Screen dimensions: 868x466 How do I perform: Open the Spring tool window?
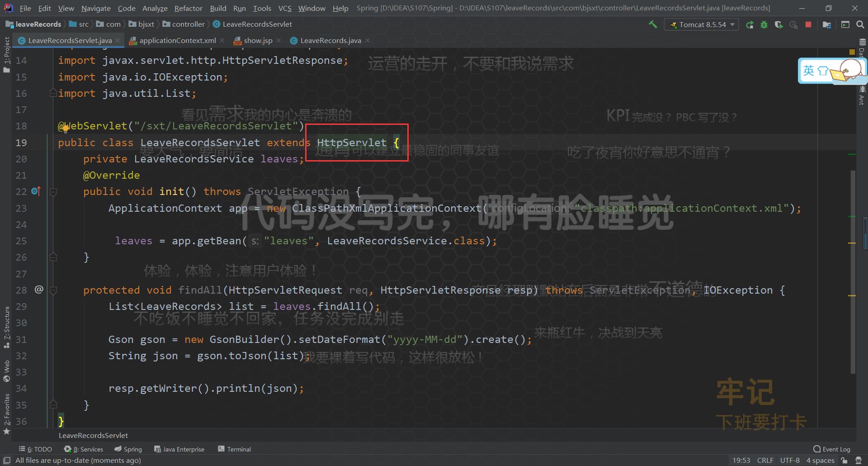pyautogui.click(x=128, y=449)
